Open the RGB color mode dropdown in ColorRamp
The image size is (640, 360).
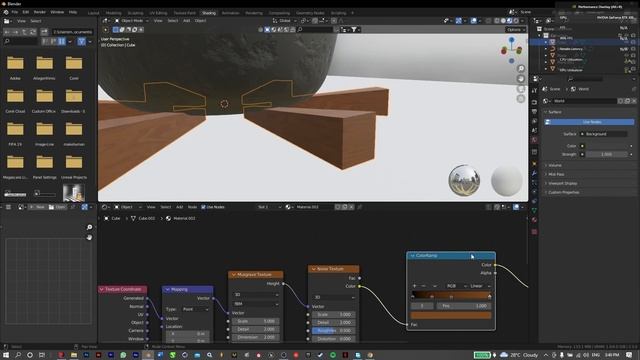click(455, 286)
